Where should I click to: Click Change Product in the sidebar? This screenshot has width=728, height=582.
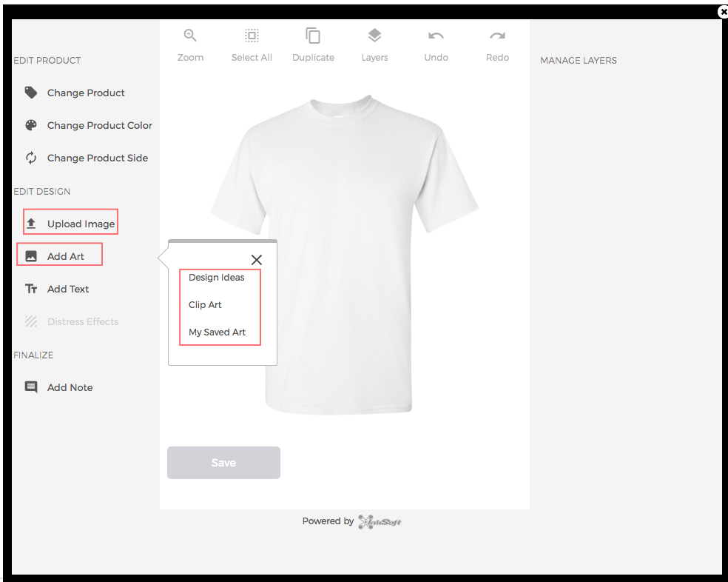[x=30, y=92]
